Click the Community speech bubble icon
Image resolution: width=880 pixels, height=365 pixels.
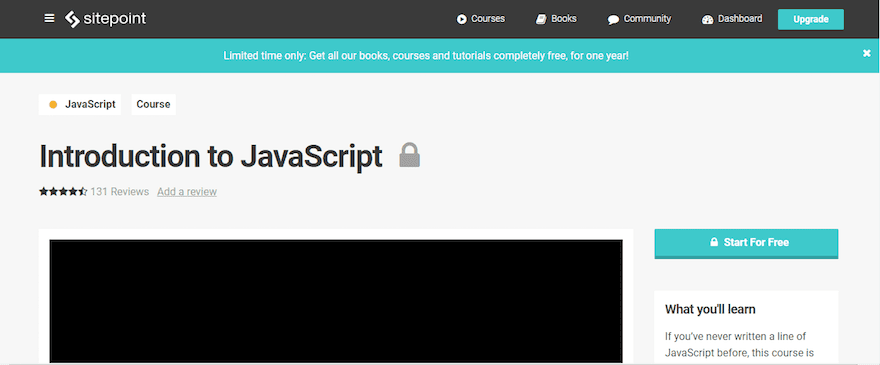coord(613,20)
